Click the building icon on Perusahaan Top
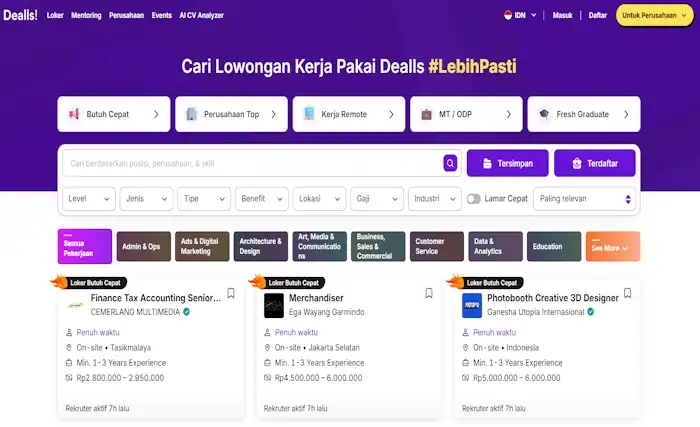This screenshot has width=700, height=427. coord(191,114)
